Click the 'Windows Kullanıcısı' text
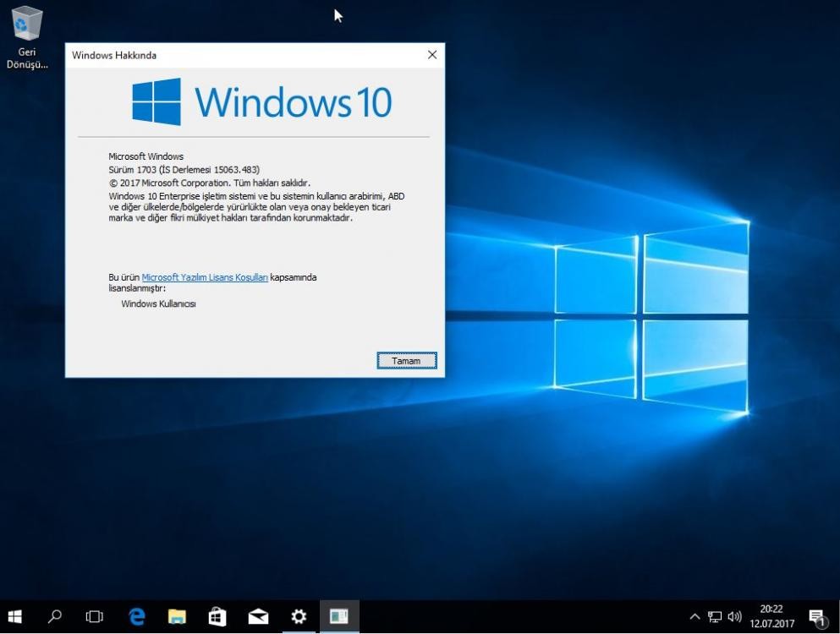 (x=158, y=303)
